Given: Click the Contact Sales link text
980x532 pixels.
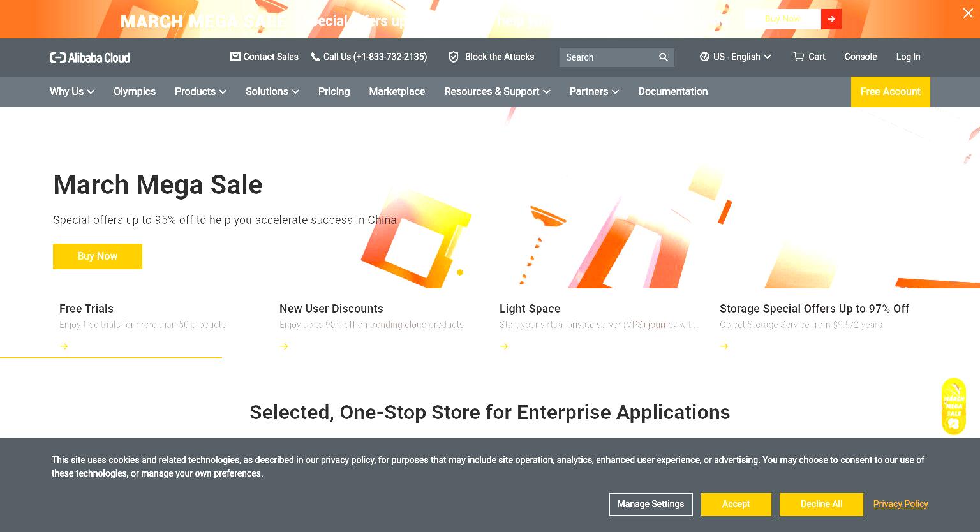Looking at the screenshot, I should [271, 57].
